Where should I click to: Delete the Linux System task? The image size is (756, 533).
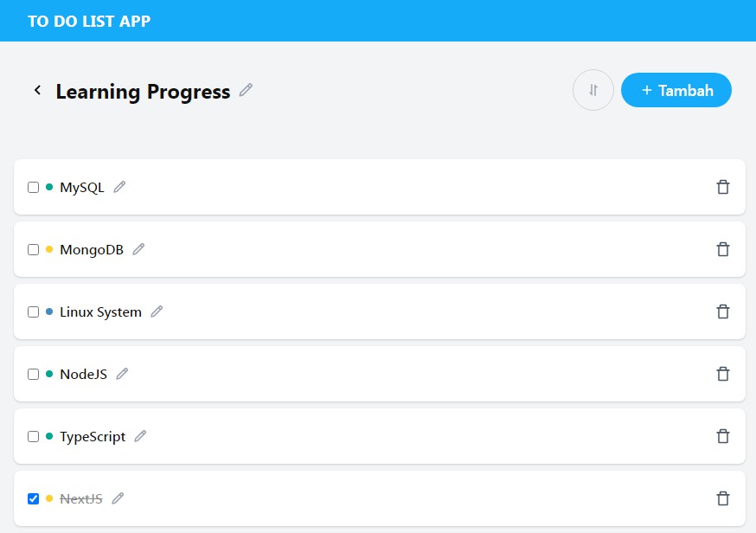coord(723,311)
